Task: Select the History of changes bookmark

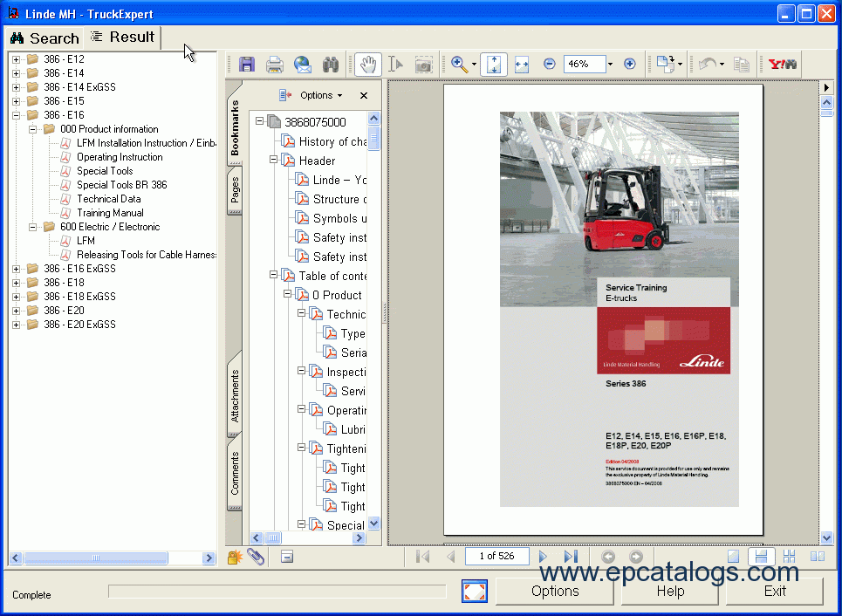Action: pos(332,141)
